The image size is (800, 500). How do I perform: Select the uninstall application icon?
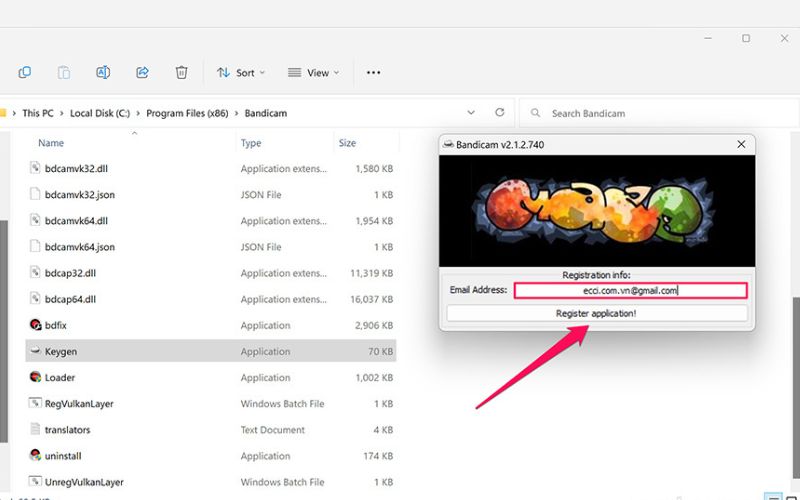coord(35,456)
